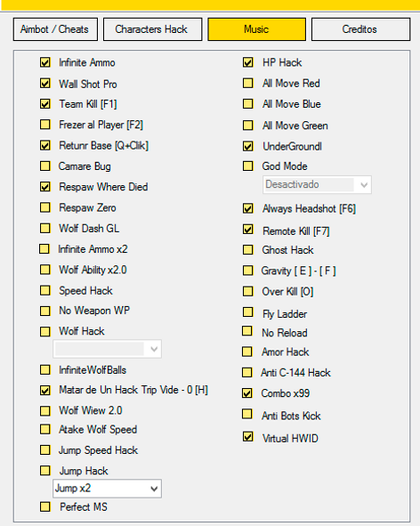Uncheck the HP Hack option
This screenshot has height=526, width=420.
(248, 62)
